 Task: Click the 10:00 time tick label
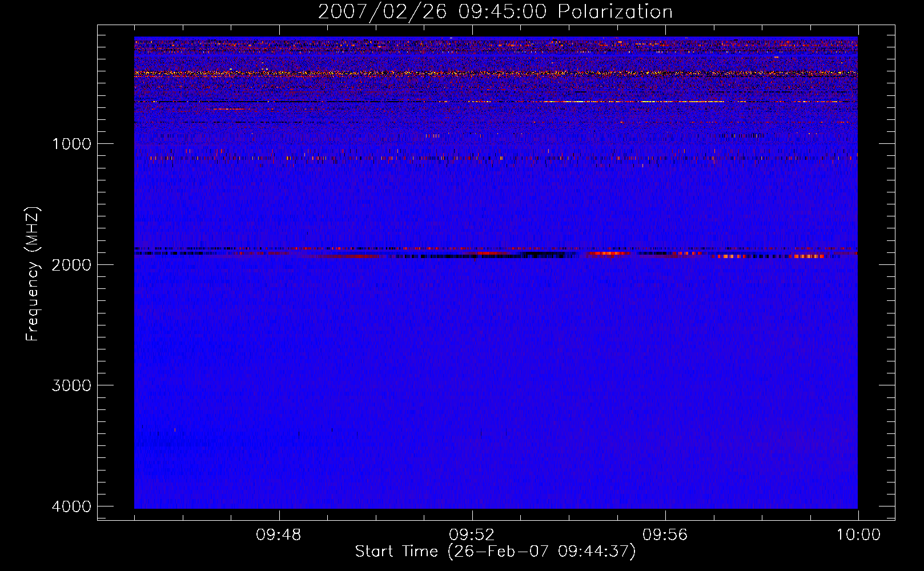pos(858,535)
